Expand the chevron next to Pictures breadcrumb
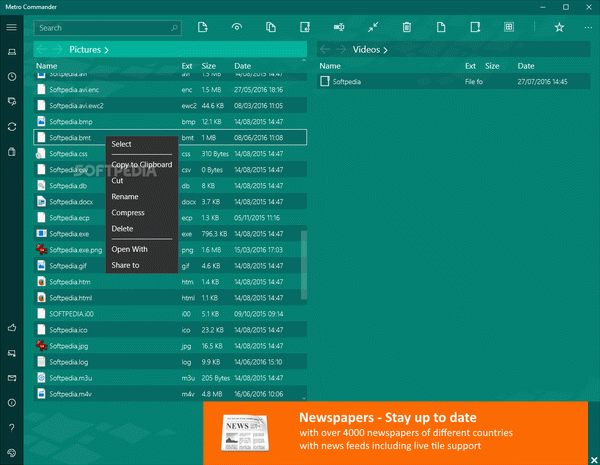Screen dimensions: 600x465 pos(106,50)
